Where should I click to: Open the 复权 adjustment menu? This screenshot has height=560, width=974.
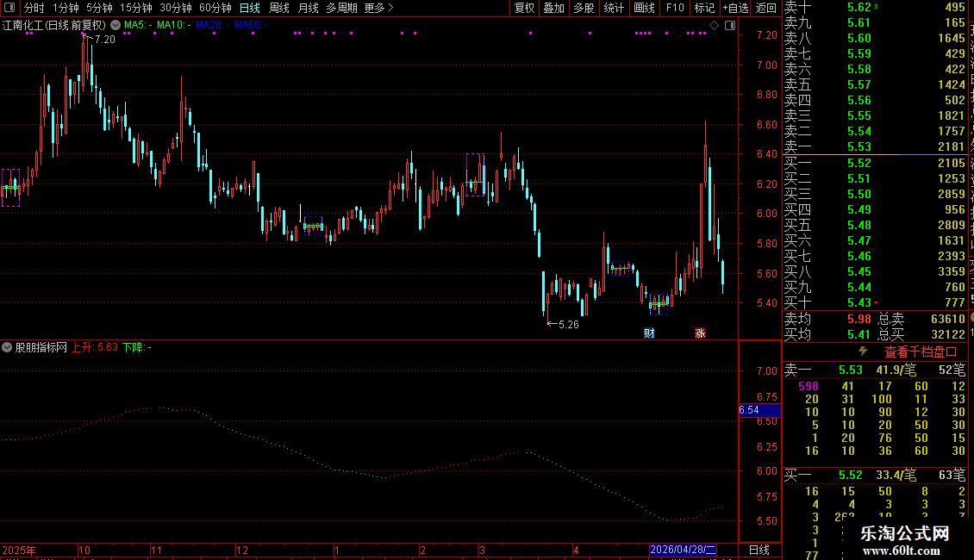(x=524, y=8)
